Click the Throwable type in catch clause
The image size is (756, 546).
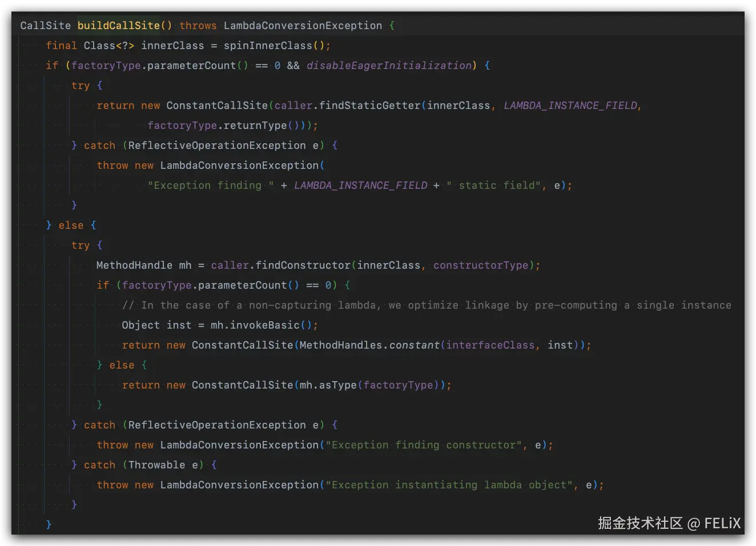(156, 465)
